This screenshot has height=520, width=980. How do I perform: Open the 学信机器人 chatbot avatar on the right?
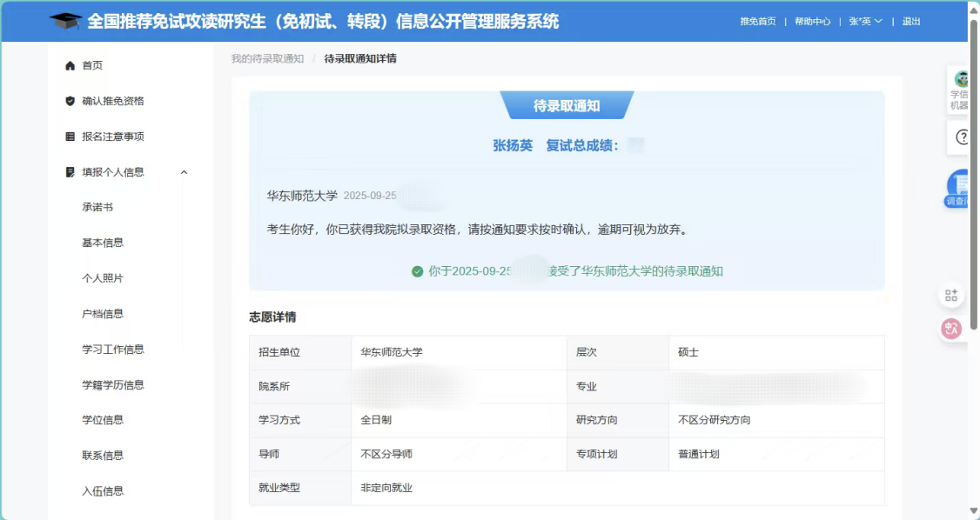pyautogui.click(x=961, y=79)
